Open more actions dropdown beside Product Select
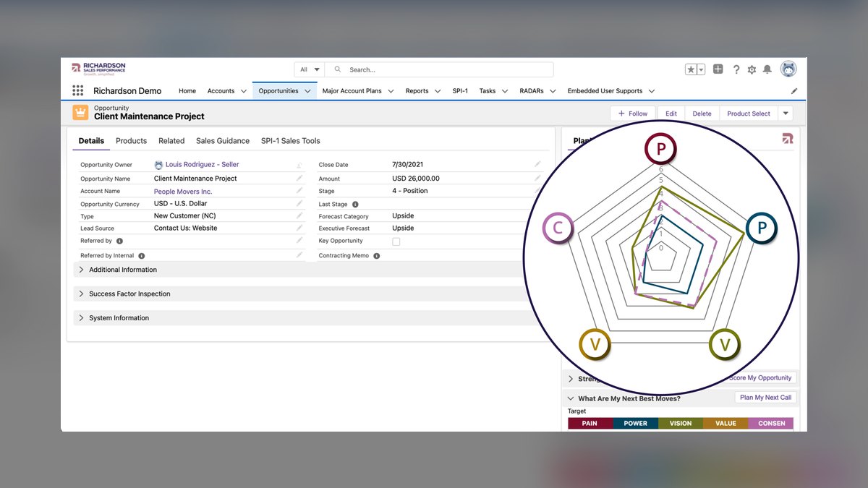868x488 pixels. coord(786,114)
